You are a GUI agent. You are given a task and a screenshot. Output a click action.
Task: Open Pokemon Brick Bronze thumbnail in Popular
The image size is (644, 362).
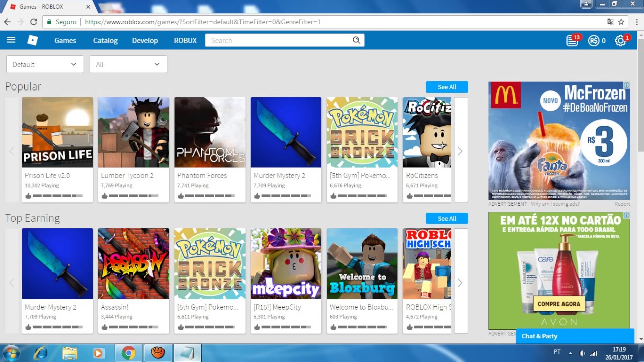[x=362, y=132]
